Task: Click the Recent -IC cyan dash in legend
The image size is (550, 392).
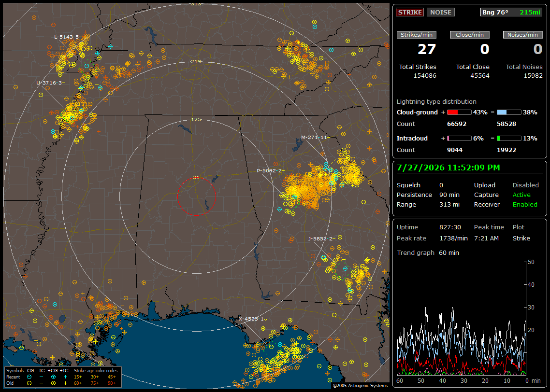Action: [42, 377]
